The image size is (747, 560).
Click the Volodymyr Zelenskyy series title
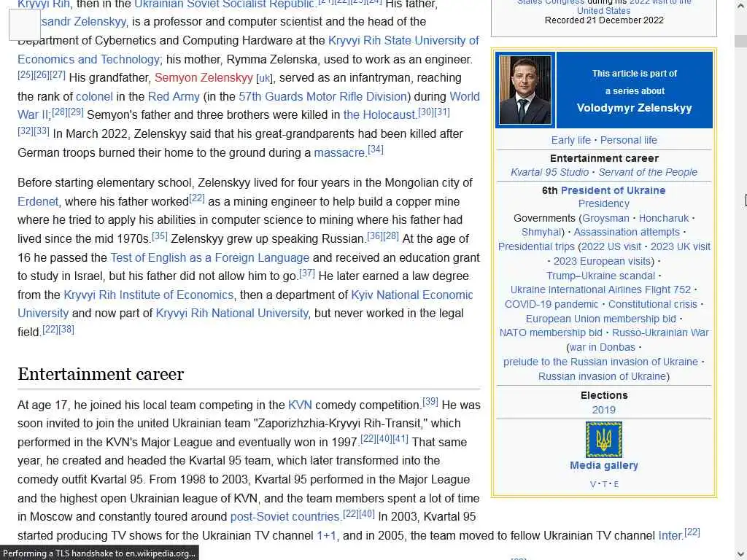[x=634, y=108]
